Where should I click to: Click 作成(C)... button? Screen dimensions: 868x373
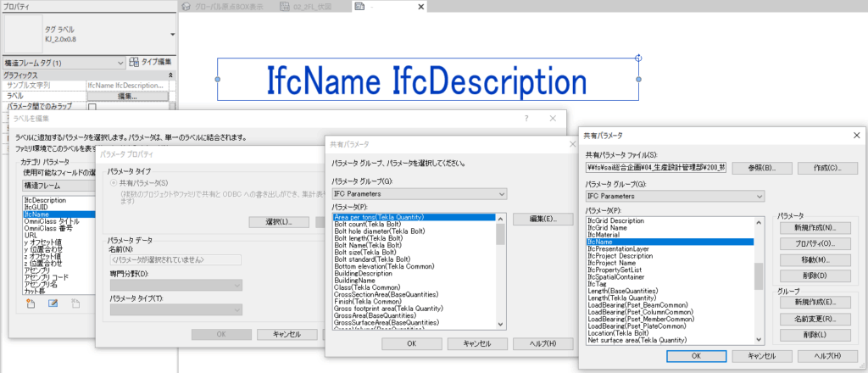pyautogui.click(x=827, y=168)
